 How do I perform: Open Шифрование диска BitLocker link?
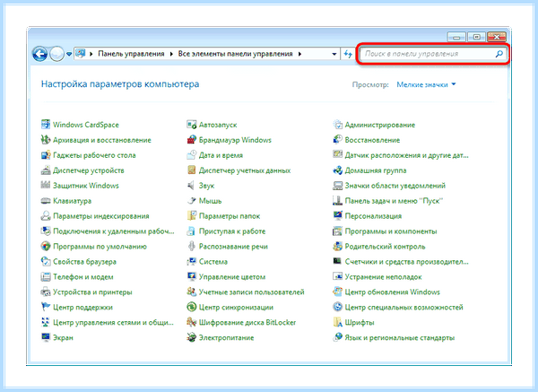247,322
